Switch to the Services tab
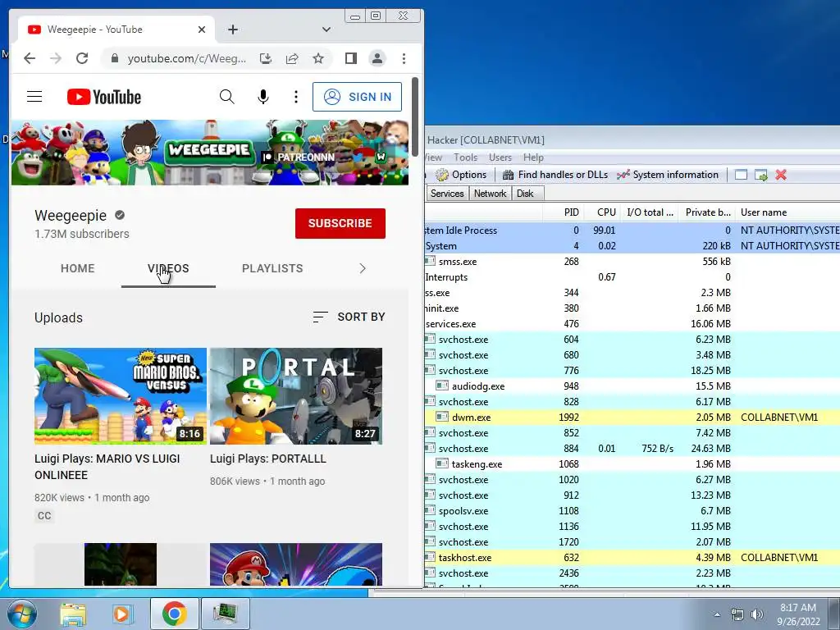Screen dimensions: 840x630 click(x=447, y=194)
